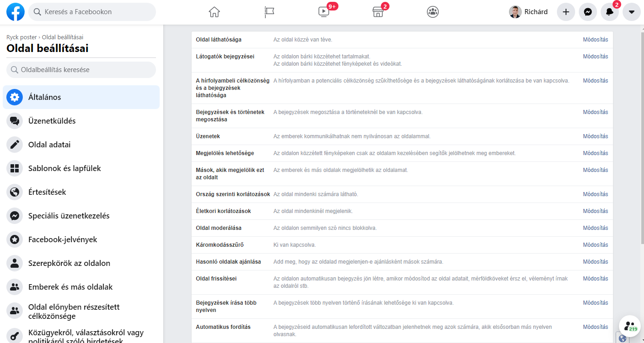Select the Általános gear menu item
Image resolution: width=644 pixels, height=343 pixels.
(x=81, y=97)
